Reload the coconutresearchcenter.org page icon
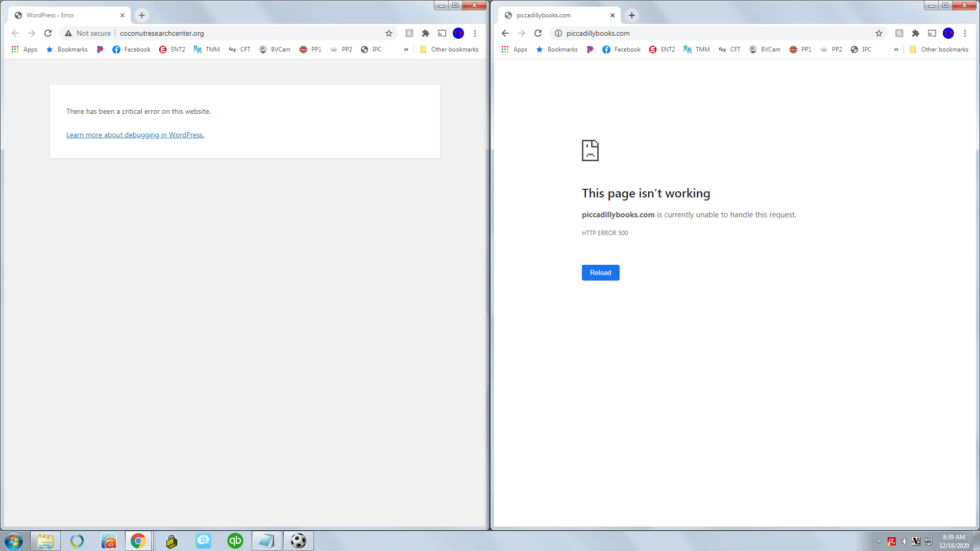980x551 pixels. pos(48,33)
